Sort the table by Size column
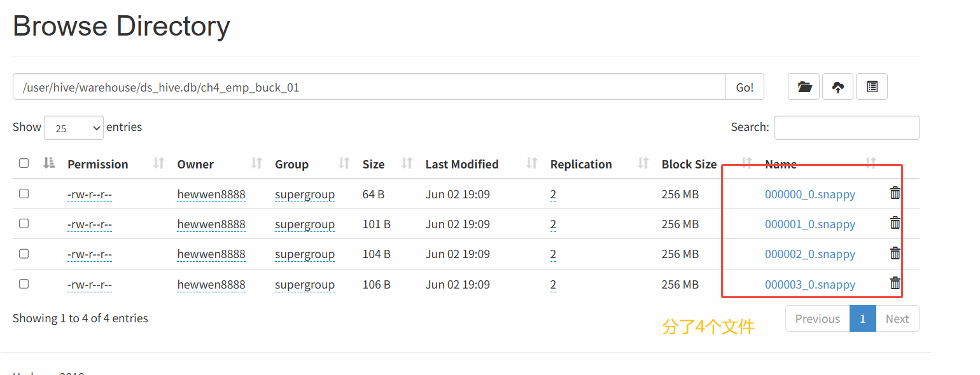This screenshot has width=980, height=375. click(x=407, y=163)
